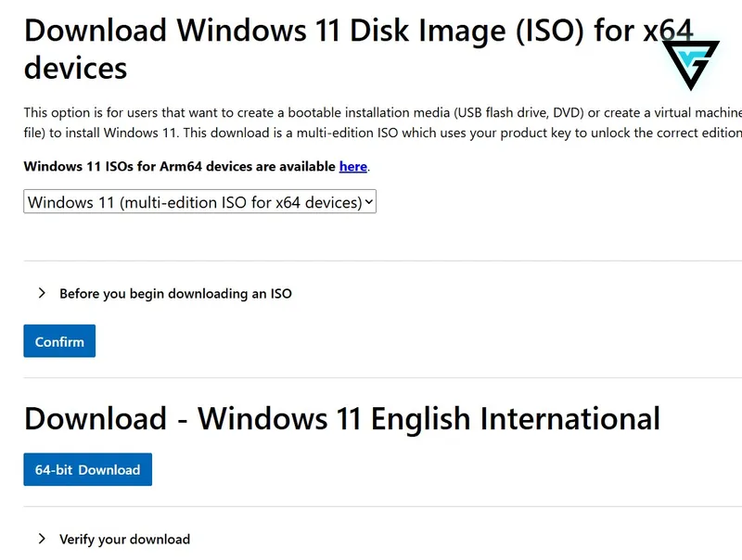Click "English International" in the second heading
Image resolution: width=742 pixels, height=560 pixels.
tap(516, 418)
